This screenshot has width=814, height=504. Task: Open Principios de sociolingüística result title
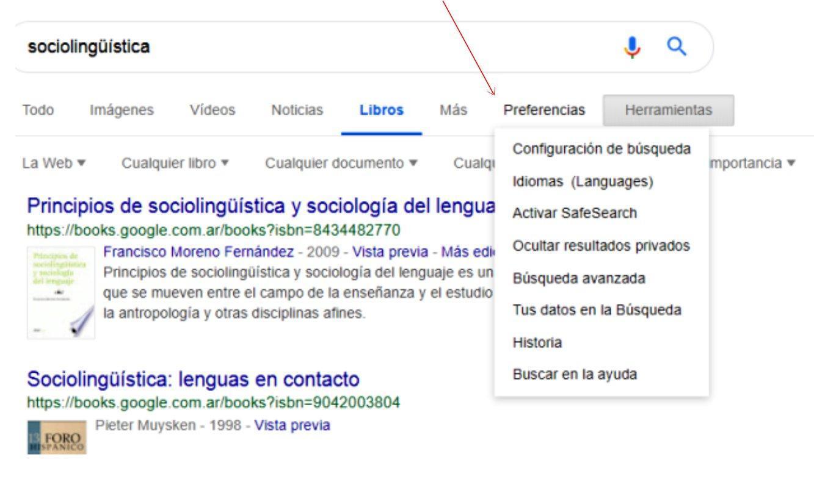click(260, 206)
